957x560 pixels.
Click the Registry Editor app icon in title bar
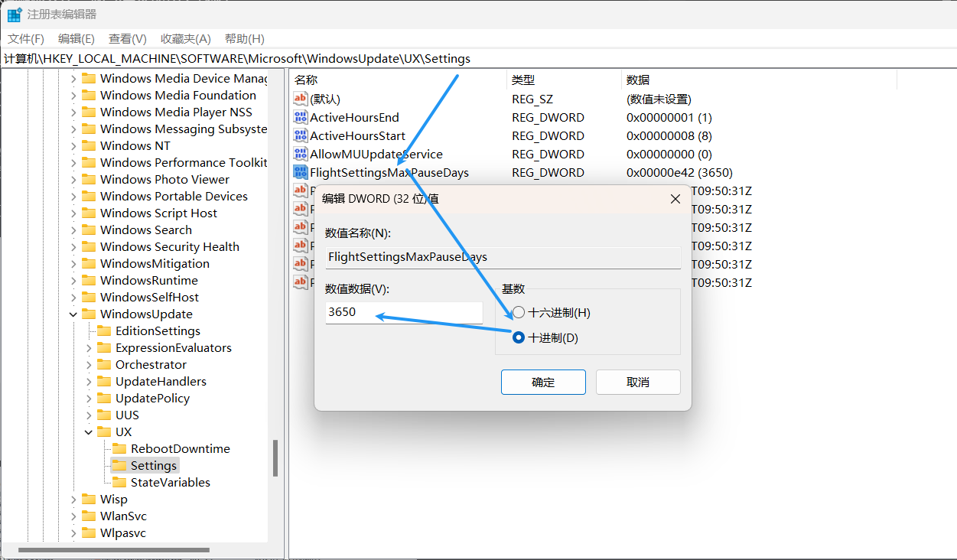pos(14,15)
